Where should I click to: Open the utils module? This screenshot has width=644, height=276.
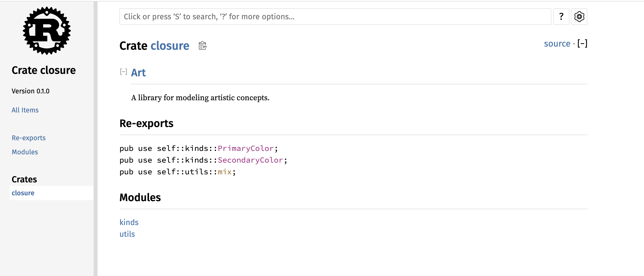coord(127,234)
